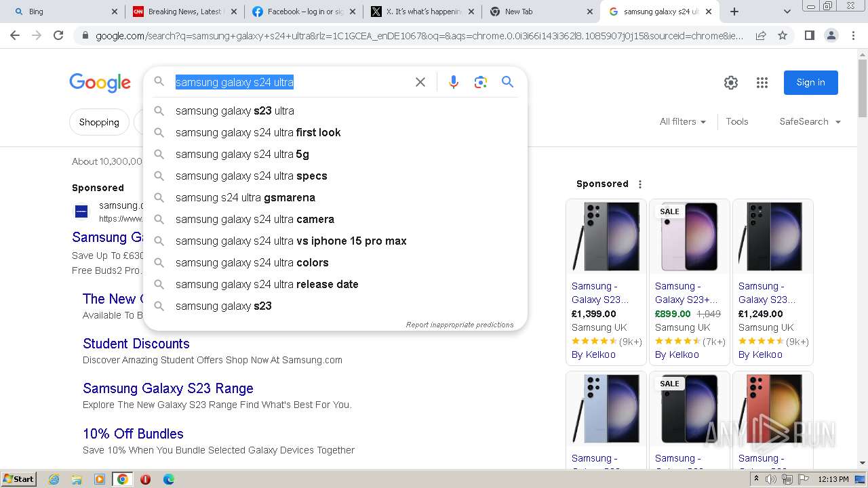Viewport: 868px width, 488px height.
Task: Choose suggestion vs iphone 15 pro max
Action: [x=335, y=241]
